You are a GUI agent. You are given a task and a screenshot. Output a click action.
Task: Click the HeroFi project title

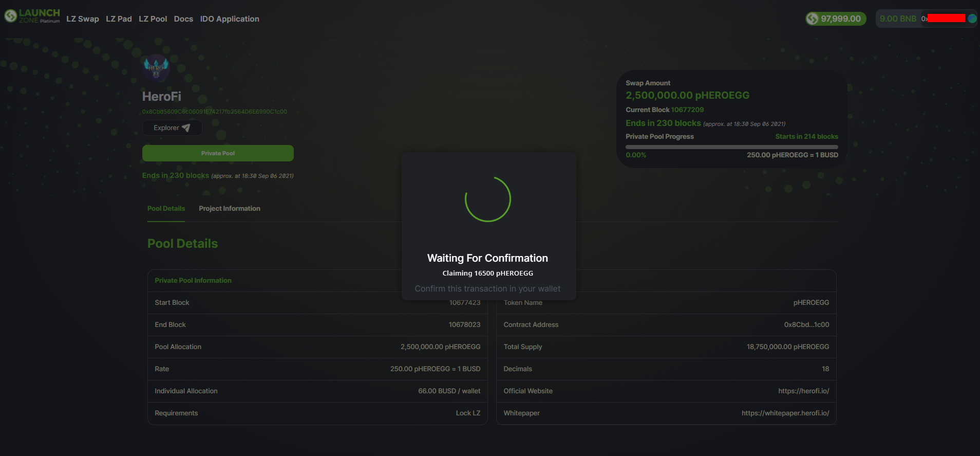[162, 97]
